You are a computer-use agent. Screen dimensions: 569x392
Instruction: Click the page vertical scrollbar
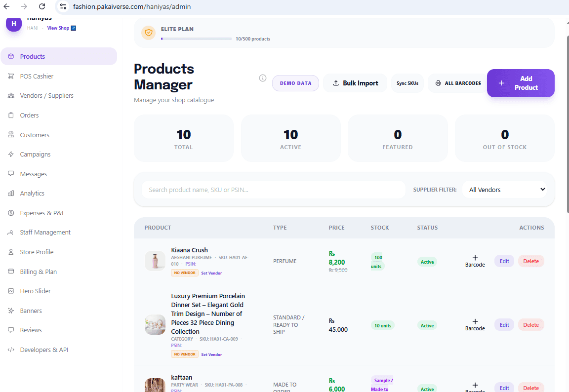(567, 124)
